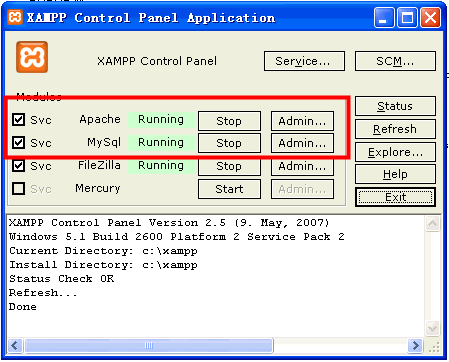This screenshot has width=449, height=362.
Task: Open Apache Admin page
Action: click(x=302, y=121)
